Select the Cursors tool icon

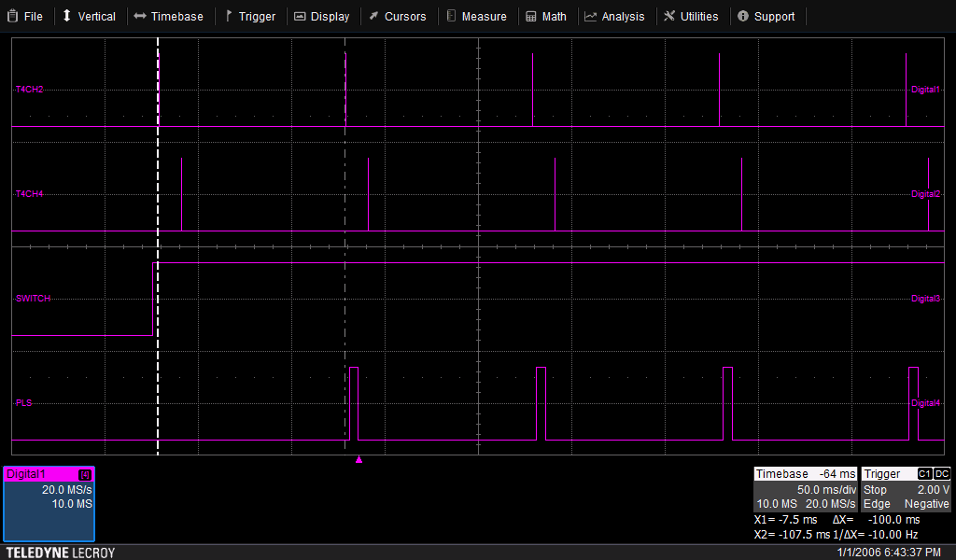[x=373, y=16]
